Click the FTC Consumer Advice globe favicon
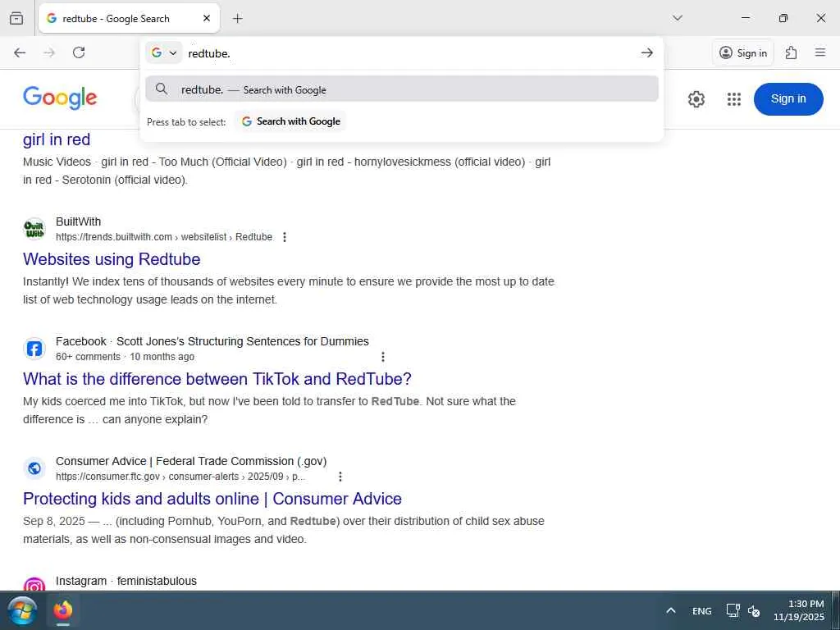This screenshot has height=630, width=840. tap(34, 468)
